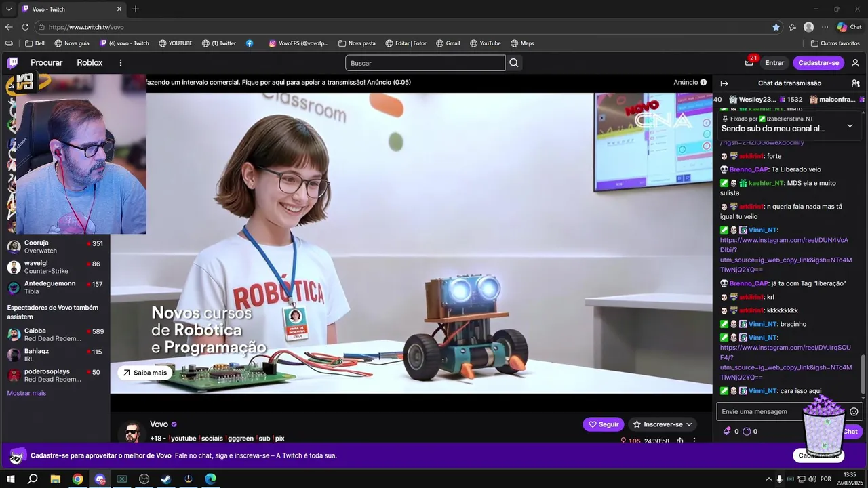Click the top Cadastrar-se sign-up button
Image resolution: width=868 pixels, height=488 pixels.
pyautogui.click(x=818, y=63)
